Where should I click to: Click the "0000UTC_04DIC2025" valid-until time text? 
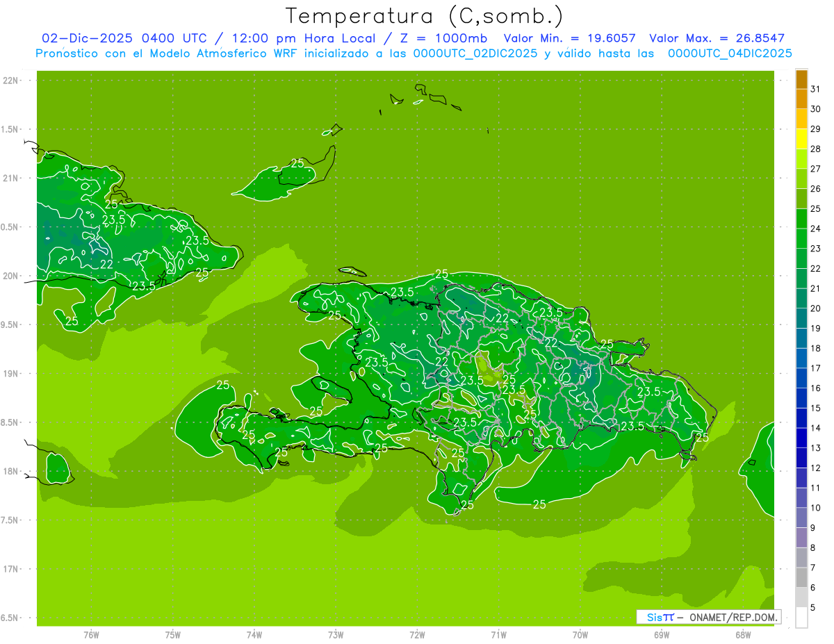pos(730,53)
